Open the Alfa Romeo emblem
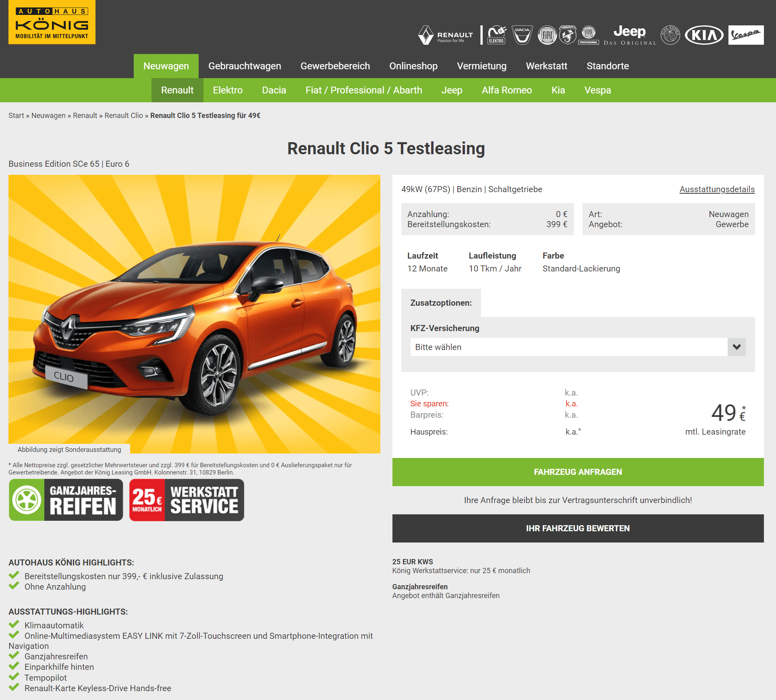The image size is (776, 700). 670,35
